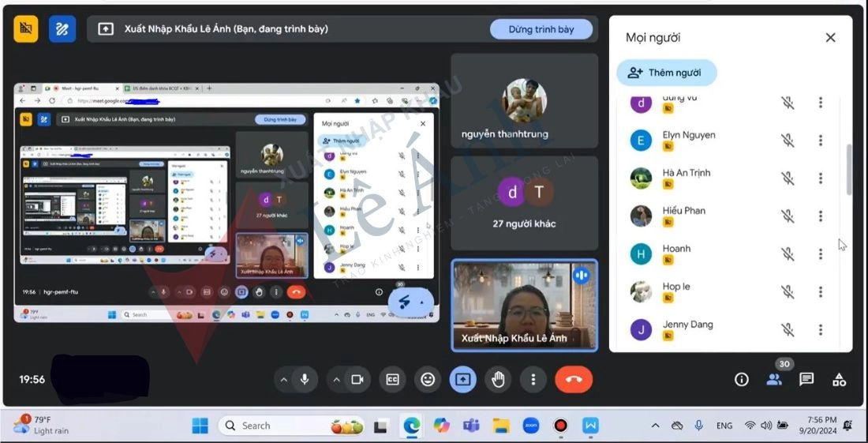Image resolution: width=868 pixels, height=443 pixels.
Task: Open more options for Elyn Nguyen
Action: pyautogui.click(x=821, y=141)
